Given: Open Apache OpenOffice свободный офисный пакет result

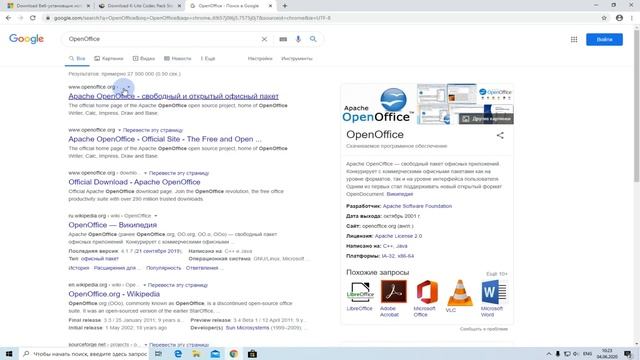Looking at the screenshot, I should [x=173, y=96].
